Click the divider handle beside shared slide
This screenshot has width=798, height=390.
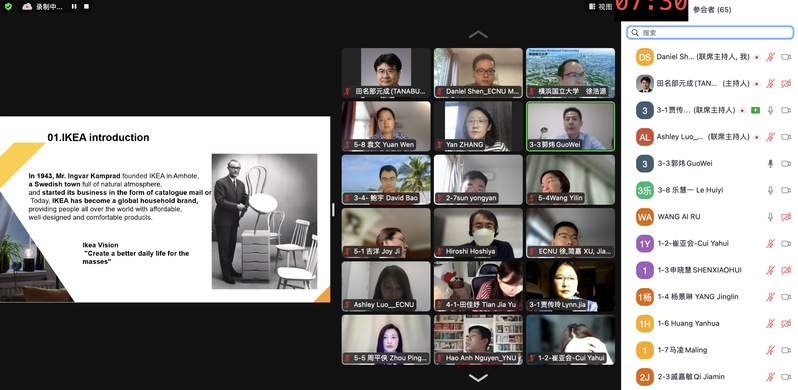(x=333, y=209)
